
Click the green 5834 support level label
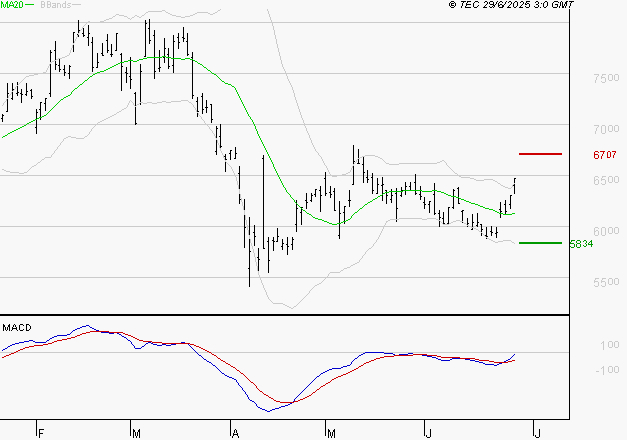click(581, 244)
